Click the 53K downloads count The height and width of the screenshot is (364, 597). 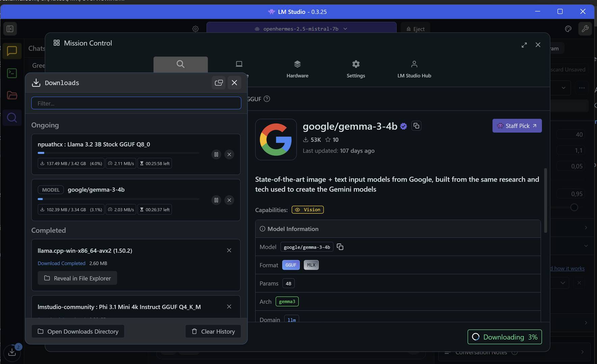[x=312, y=140]
